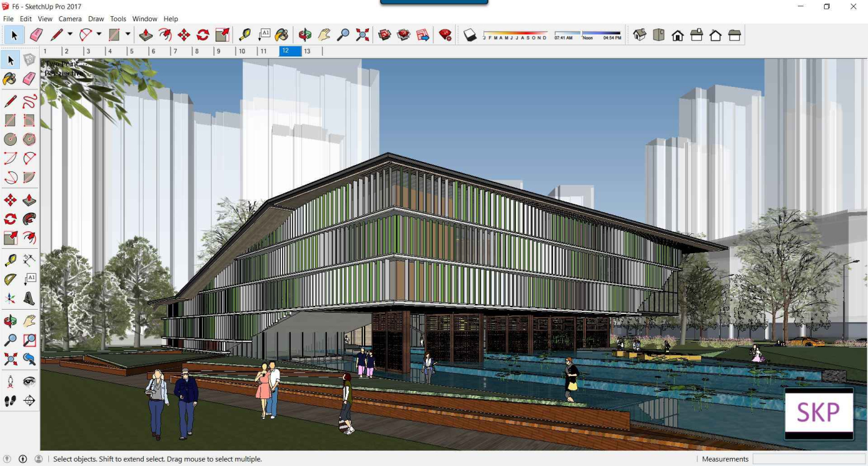Open the Extension Manager ruby icon

445,35
